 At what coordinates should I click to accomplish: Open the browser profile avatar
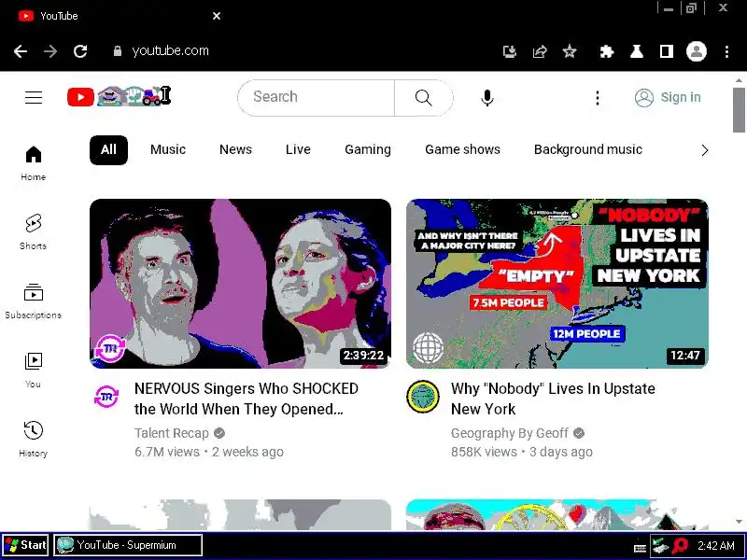click(x=696, y=51)
